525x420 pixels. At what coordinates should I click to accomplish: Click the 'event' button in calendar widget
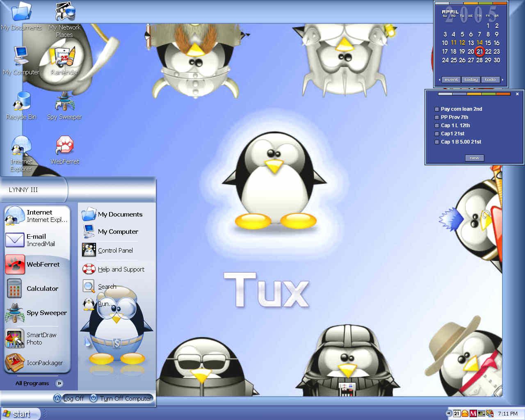451,80
